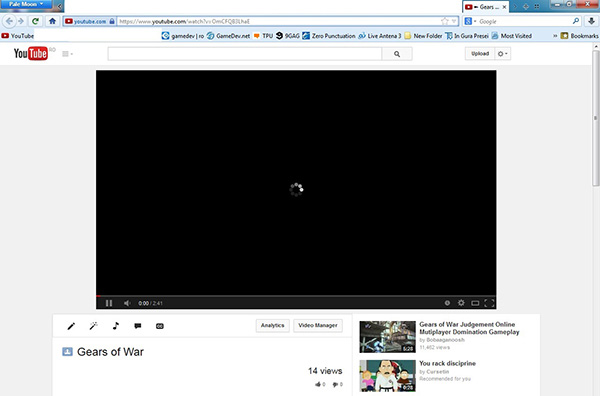
Task: Open the Zero Punctuation bookmark
Action: [x=329, y=36]
